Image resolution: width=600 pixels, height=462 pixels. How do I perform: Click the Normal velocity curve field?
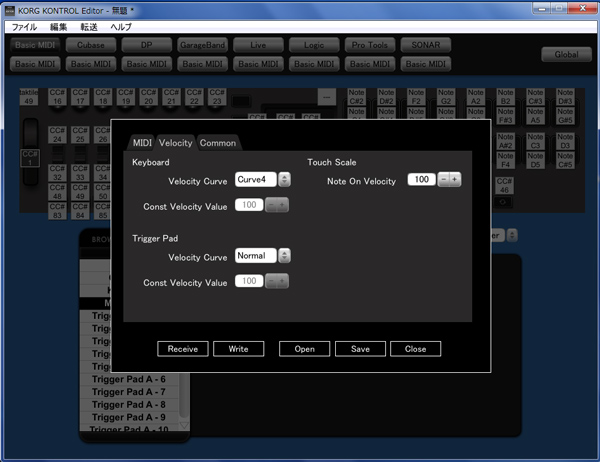click(255, 256)
